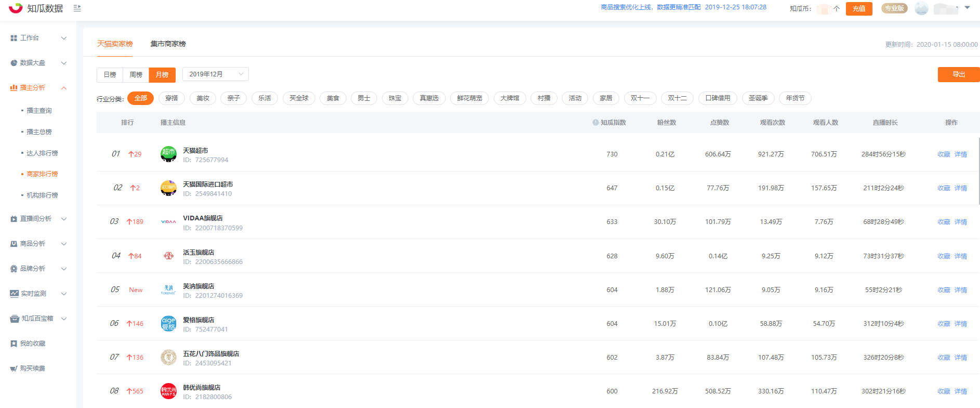Click the 品牌分析 badge icon
The image size is (980, 408).
14,269
